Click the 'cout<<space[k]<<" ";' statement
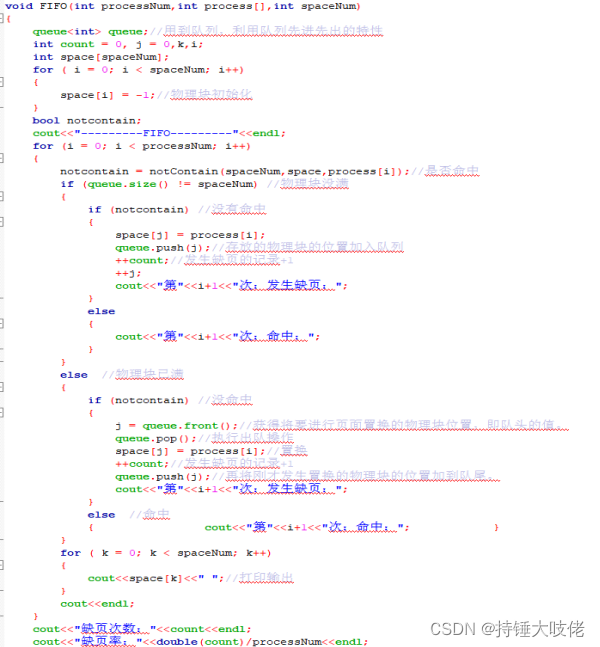This screenshot has width=600, height=647. tap(156, 579)
